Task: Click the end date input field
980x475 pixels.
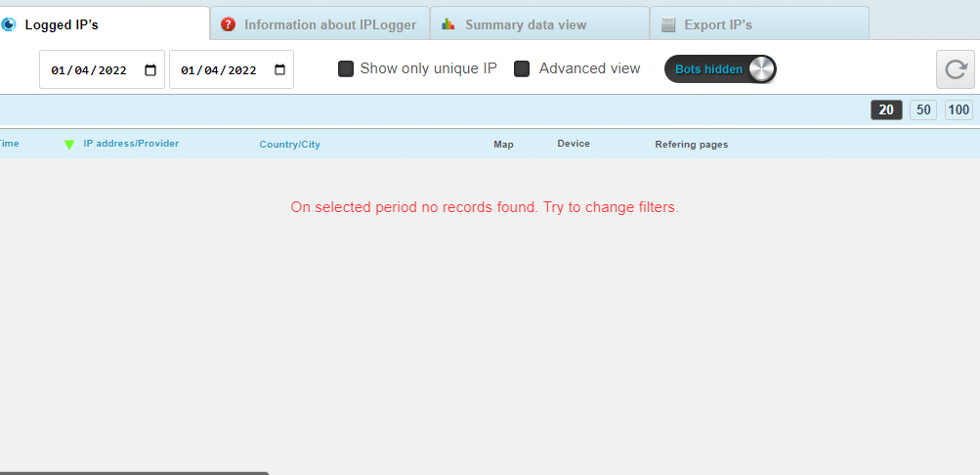Action: click(232, 69)
